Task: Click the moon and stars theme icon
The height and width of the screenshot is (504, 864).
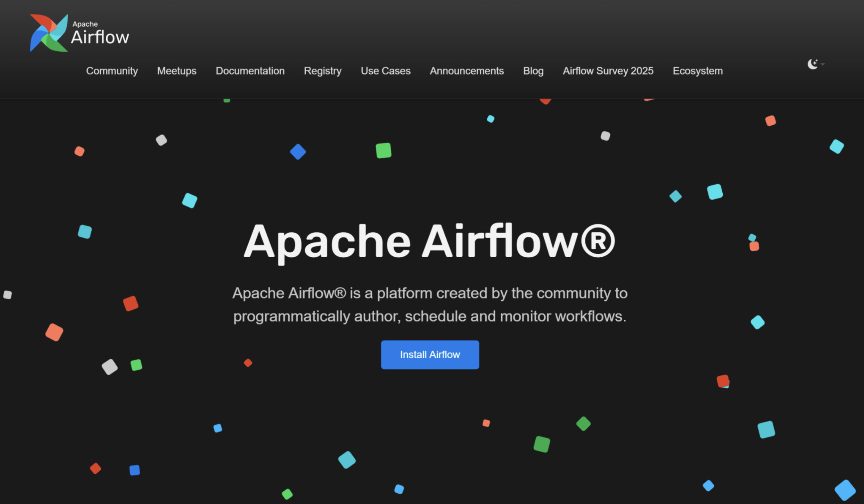Action: point(812,64)
